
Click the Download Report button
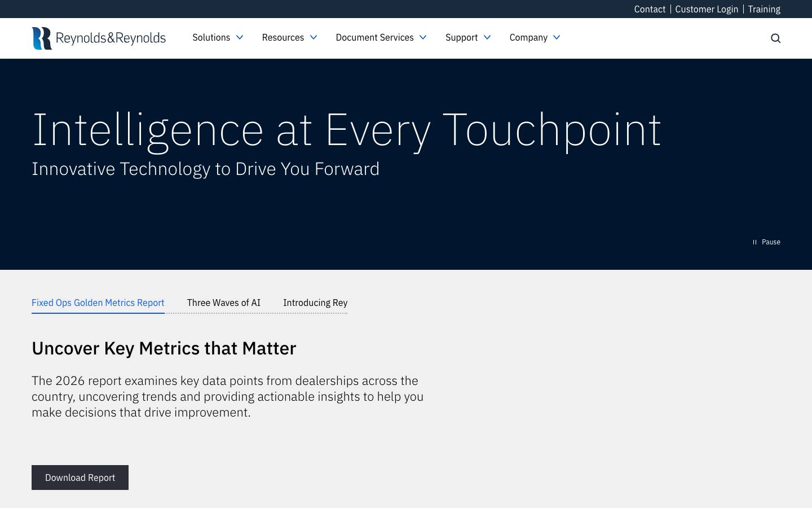click(80, 478)
